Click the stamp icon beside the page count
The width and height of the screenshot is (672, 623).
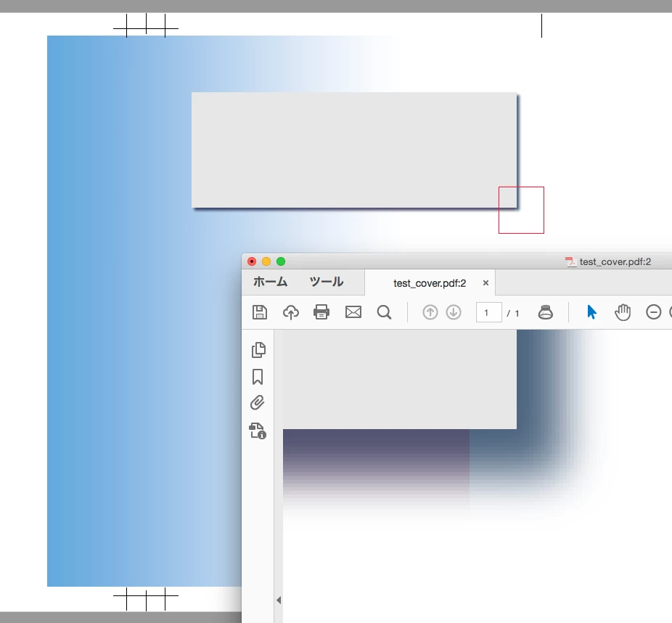[545, 312]
